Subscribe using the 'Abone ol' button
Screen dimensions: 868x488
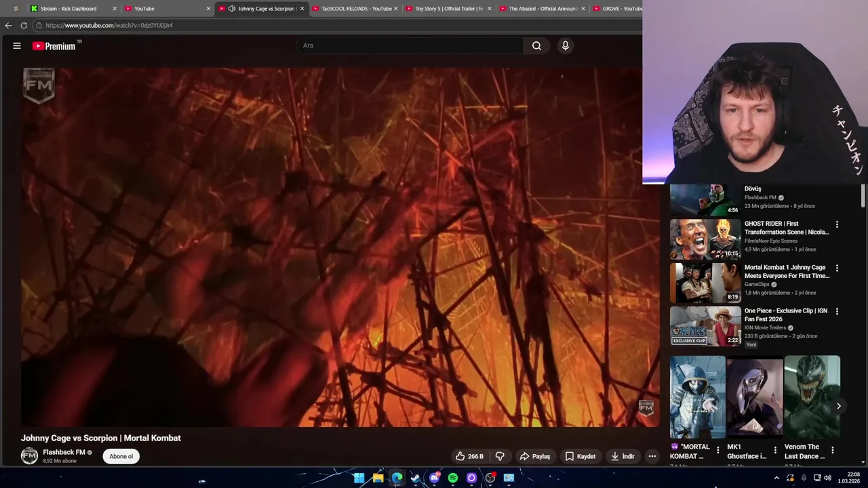[x=121, y=456]
